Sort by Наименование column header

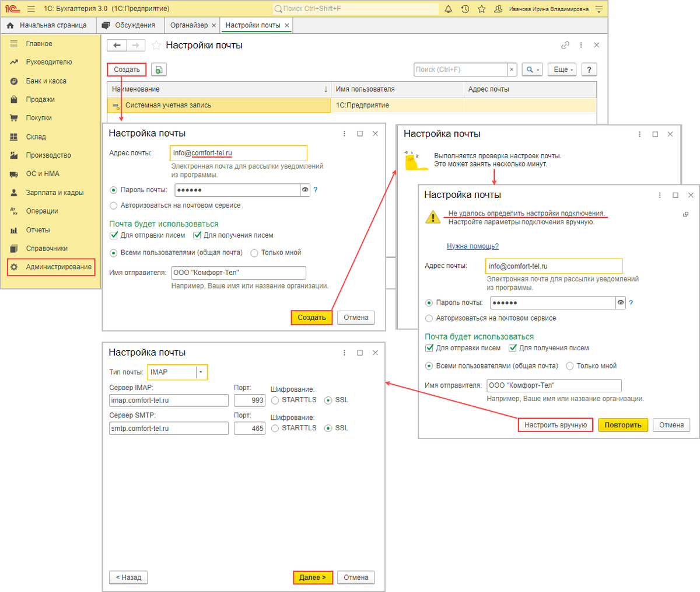219,89
